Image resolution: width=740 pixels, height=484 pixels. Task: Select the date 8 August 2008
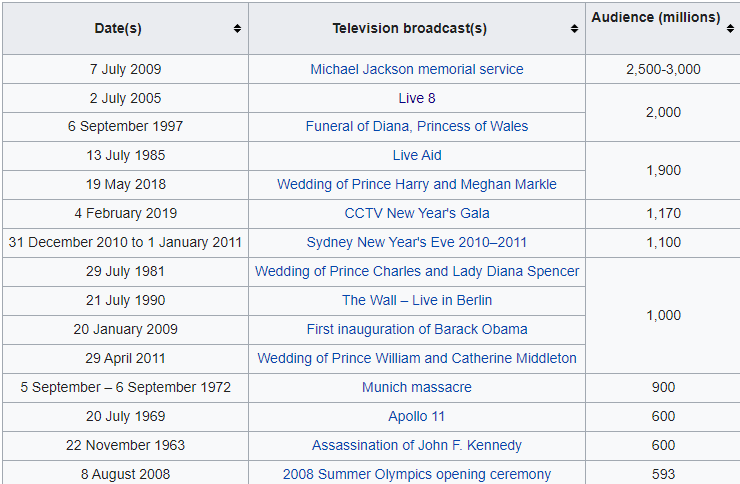tap(126, 474)
